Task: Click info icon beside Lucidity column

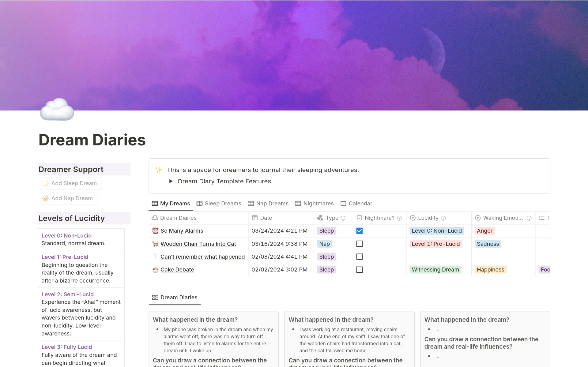Action: pos(443,218)
